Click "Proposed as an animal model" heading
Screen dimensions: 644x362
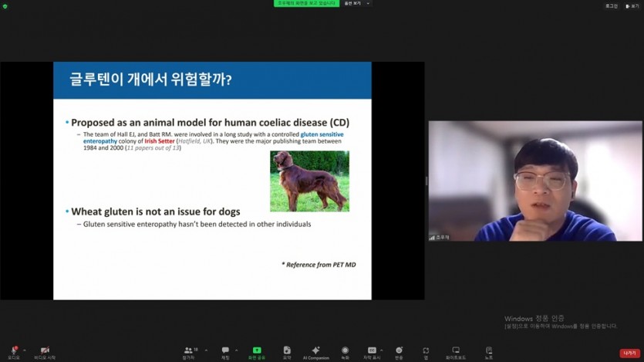click(x=211, y=123)
